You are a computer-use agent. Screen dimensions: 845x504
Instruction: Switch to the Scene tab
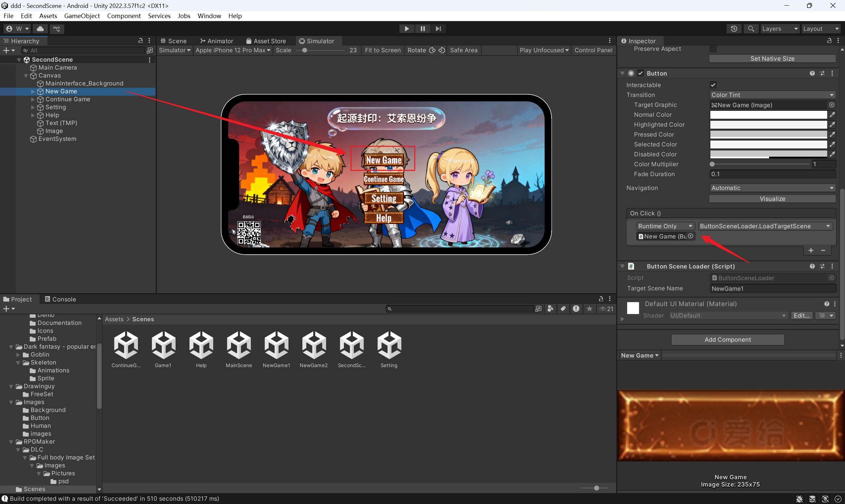pos(174,41)
